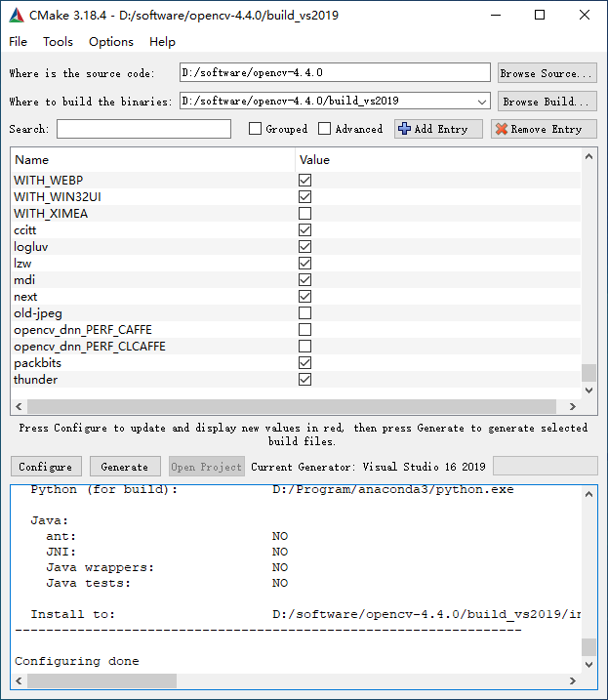Click output log vertical scrollbar thumb
This screenshot has height=700, width=608.
click(x=588, y=647)
